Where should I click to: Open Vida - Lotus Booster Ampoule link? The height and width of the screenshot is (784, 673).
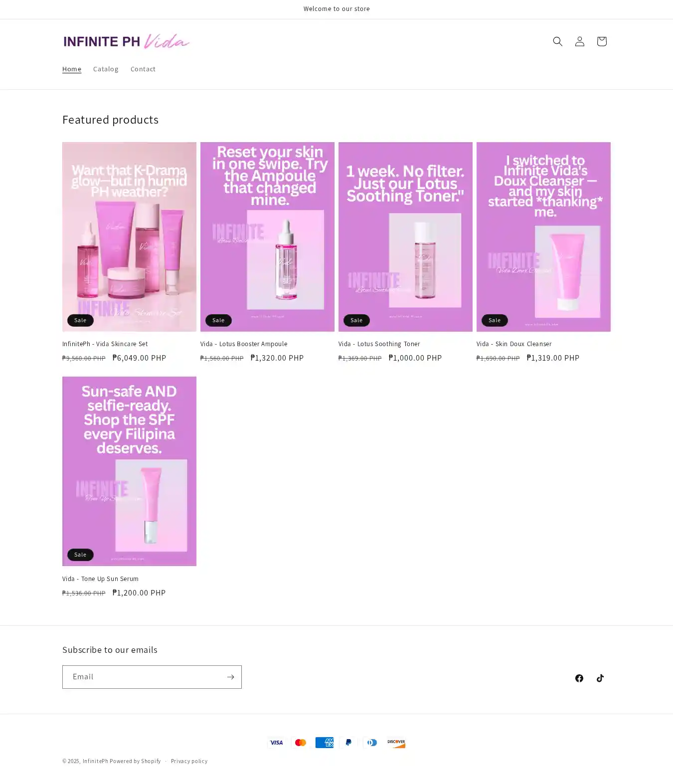244,344
